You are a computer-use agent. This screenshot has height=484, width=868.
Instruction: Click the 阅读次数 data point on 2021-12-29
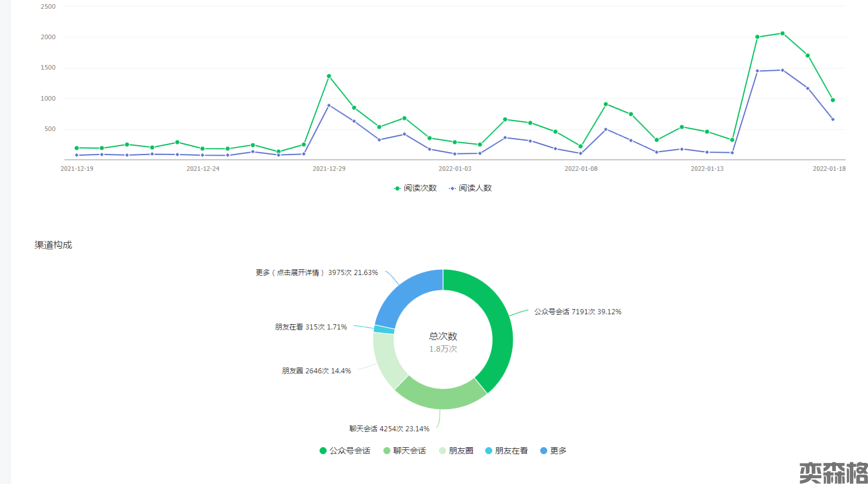coord(329,76)
